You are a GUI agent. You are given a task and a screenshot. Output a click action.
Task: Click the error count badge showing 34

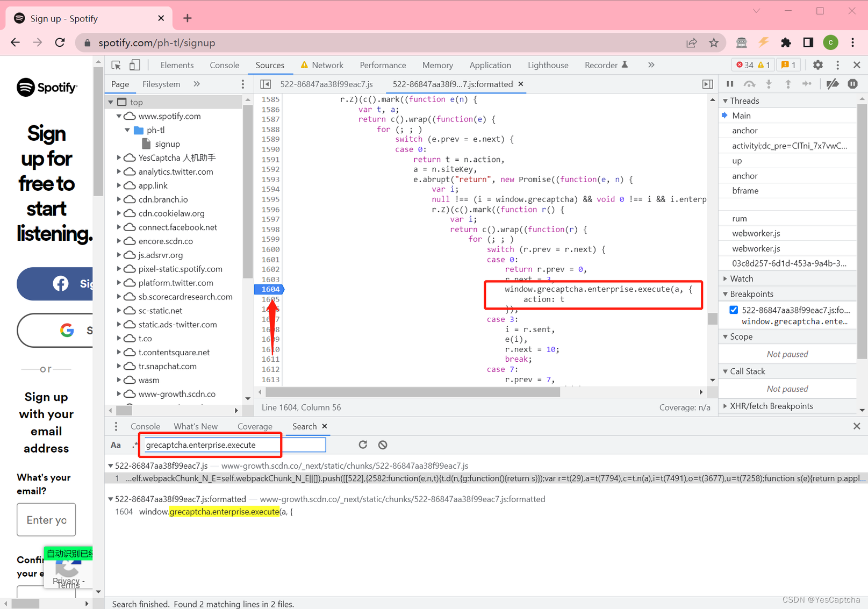click(x=745, y=65)
